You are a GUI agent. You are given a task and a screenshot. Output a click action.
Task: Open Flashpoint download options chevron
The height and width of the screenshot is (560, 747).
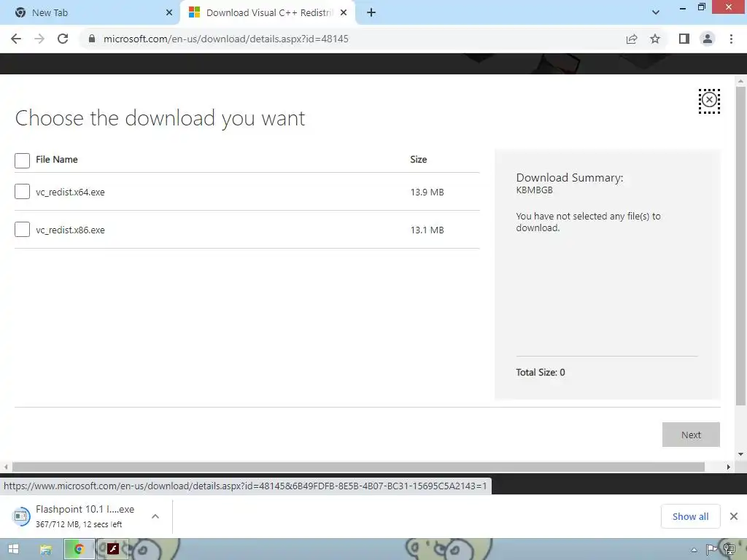coord(155,517)
